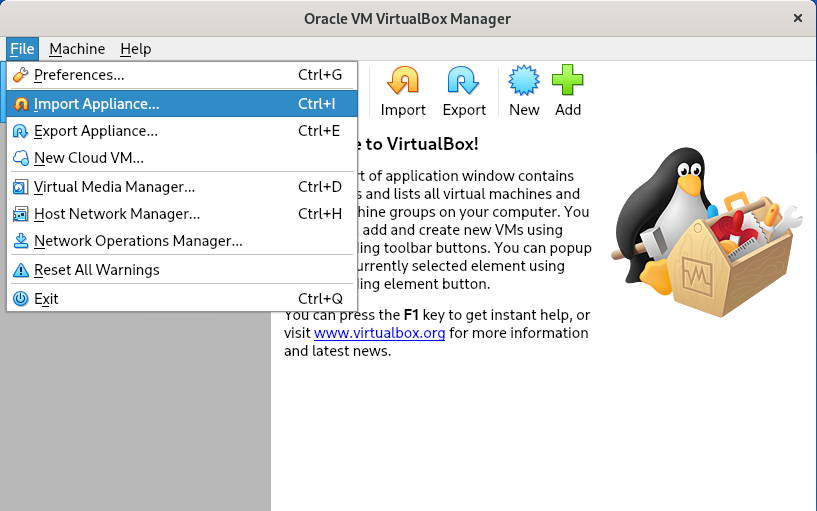
Task: Open Network Operations Manager... from menu
Action: [182, 241]
